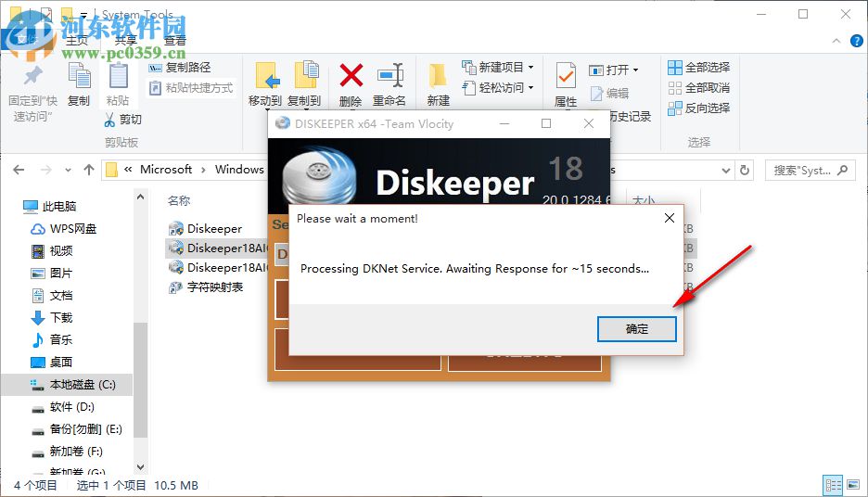Click the 确定 button in the dialog
This screenshot has height=497, width=868.
tap(636, 329)
